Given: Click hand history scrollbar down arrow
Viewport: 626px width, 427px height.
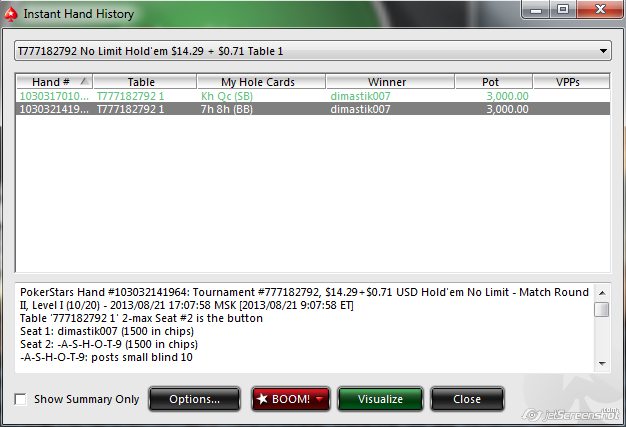Looking at the screenshot, I should 602,364.
